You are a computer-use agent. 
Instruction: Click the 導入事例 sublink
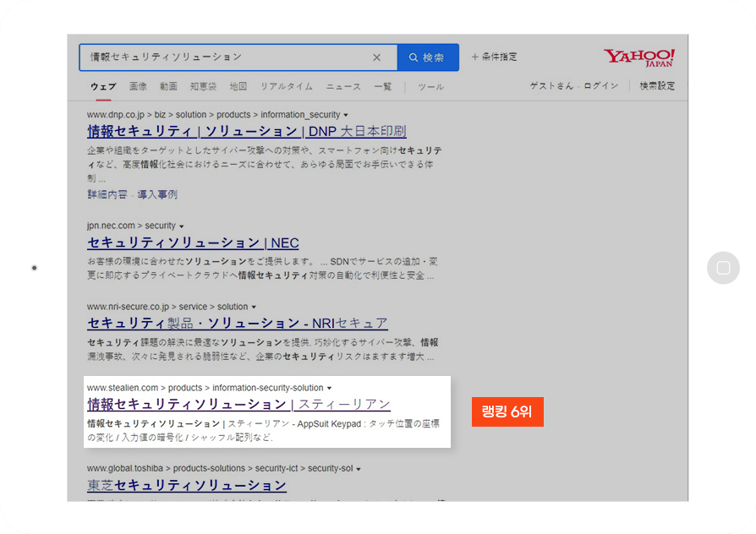click(x=157, y=194)
